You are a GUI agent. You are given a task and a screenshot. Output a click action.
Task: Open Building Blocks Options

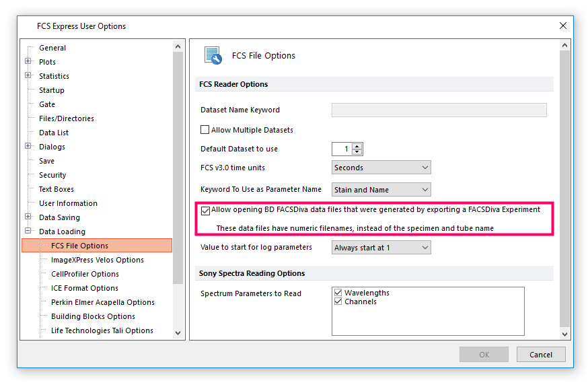pos(93,316)
